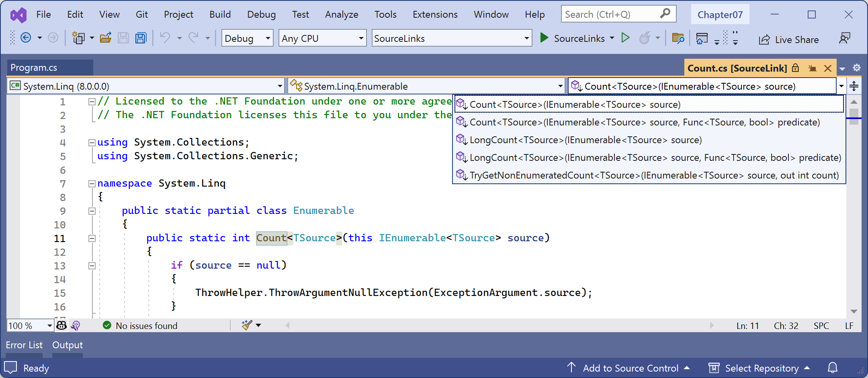Click the search magnifier icon
The width and height of the screenshot is (868, 378).
(x=665, y=14)
